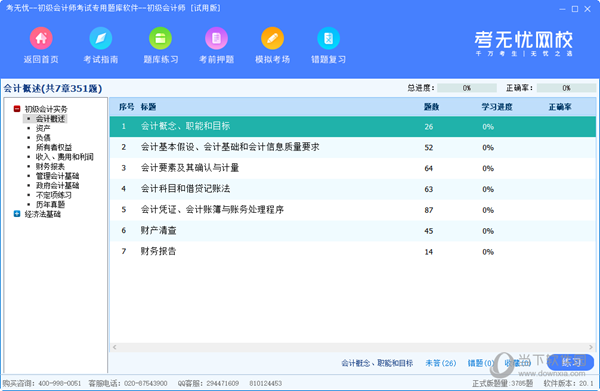Select 管理会计基础 in the tree
600x391 pixels.
click(x=57, y=176)
